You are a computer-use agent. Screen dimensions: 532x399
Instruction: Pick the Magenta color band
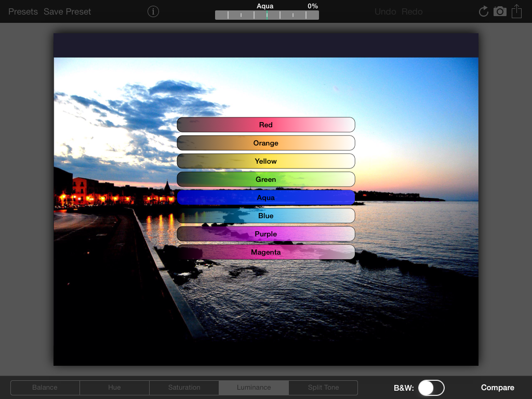click(266, 252)
